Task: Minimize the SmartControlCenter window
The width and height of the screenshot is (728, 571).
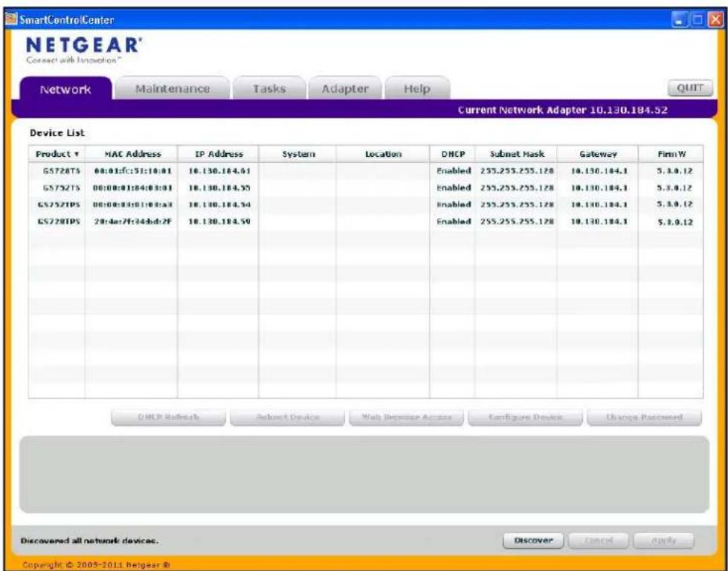Action: point(679,20)
